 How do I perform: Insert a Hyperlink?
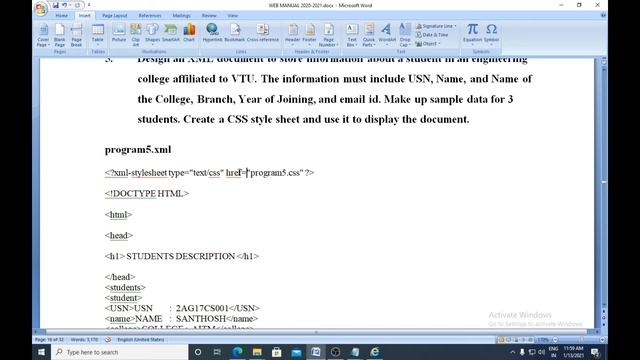tap(212, 33)
